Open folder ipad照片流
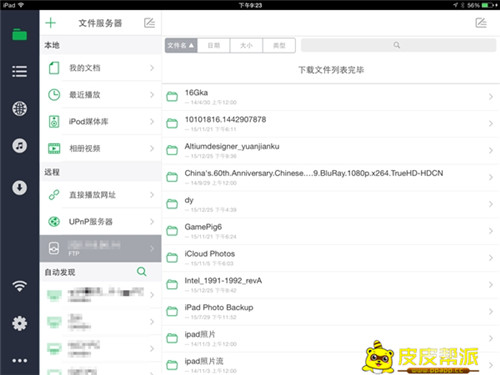 (331, 364)
